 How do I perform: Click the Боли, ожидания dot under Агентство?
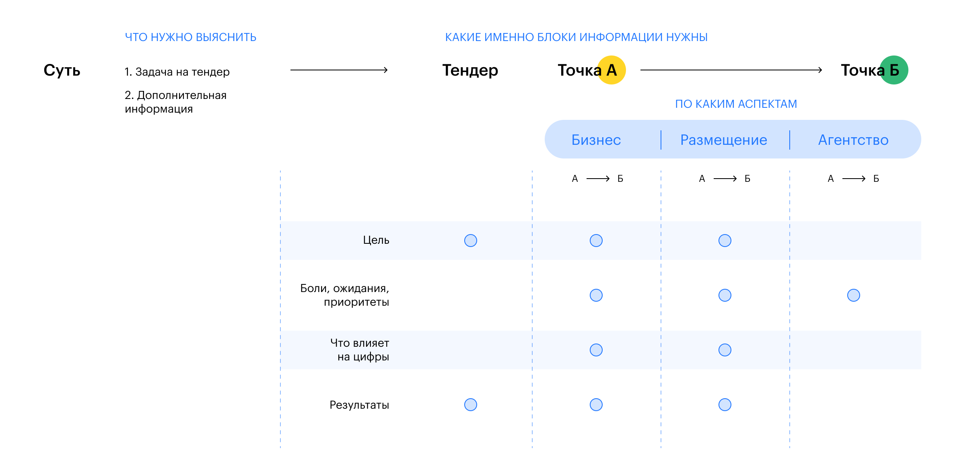[854, 295]
